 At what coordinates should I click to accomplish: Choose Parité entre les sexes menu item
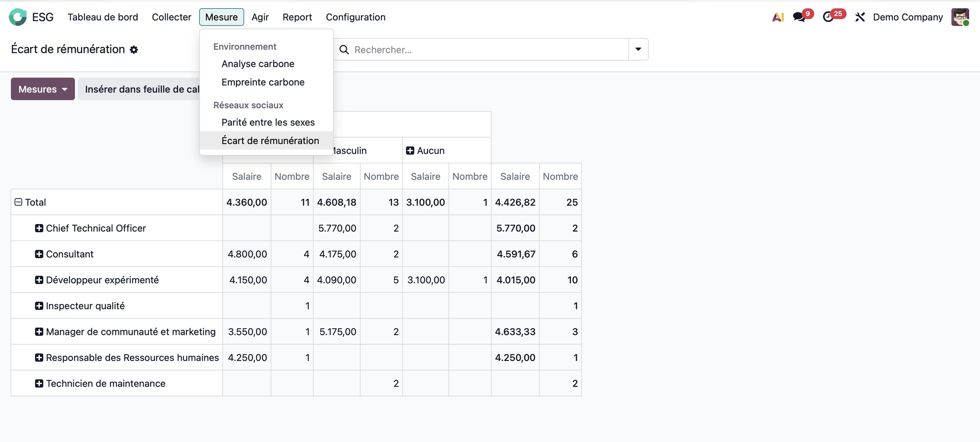(x=268, y=122)
